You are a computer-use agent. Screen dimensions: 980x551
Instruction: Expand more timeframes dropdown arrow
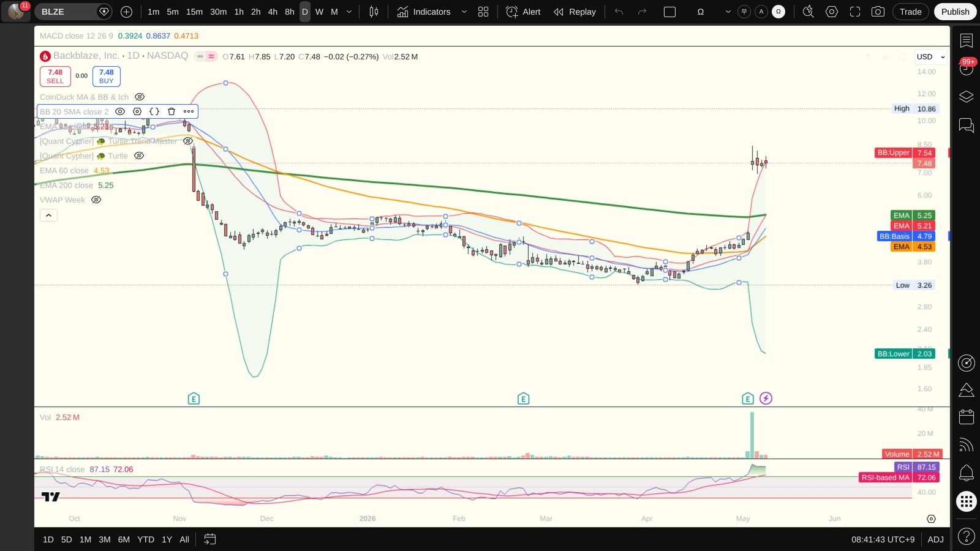tap(349, 12)
